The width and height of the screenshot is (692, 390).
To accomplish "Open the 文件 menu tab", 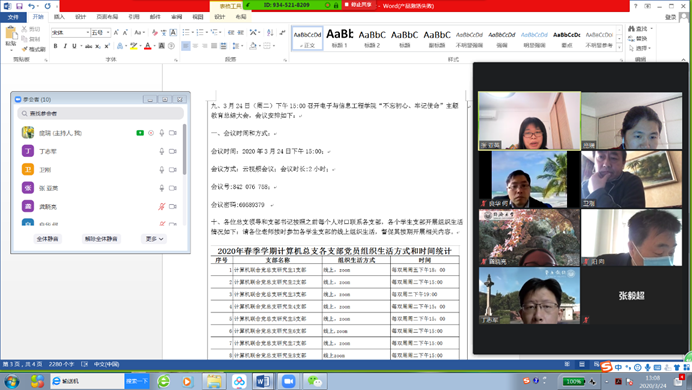I will [x=13, y=17].
